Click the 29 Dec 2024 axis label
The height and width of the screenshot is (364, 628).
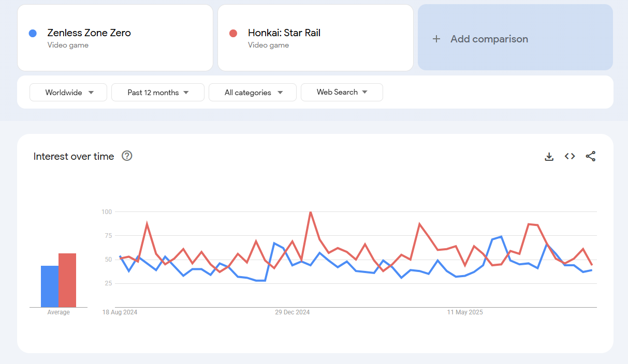click(293, 312)
